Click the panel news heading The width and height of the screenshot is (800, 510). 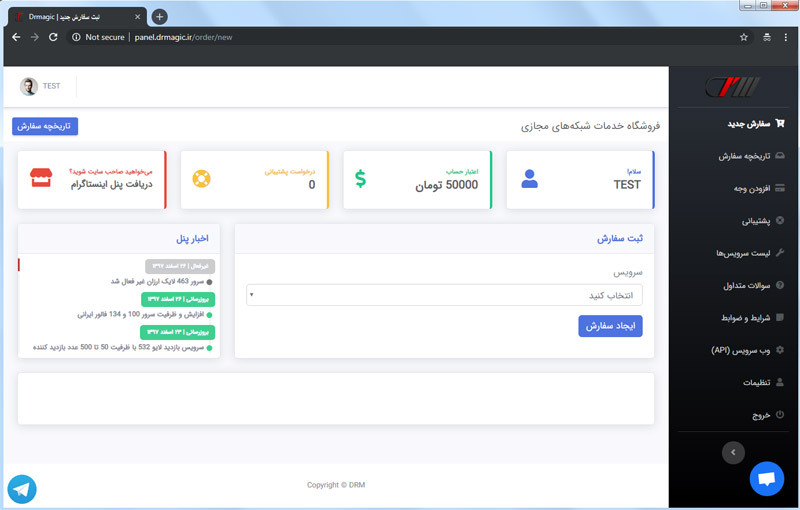[x=192, y=239]
